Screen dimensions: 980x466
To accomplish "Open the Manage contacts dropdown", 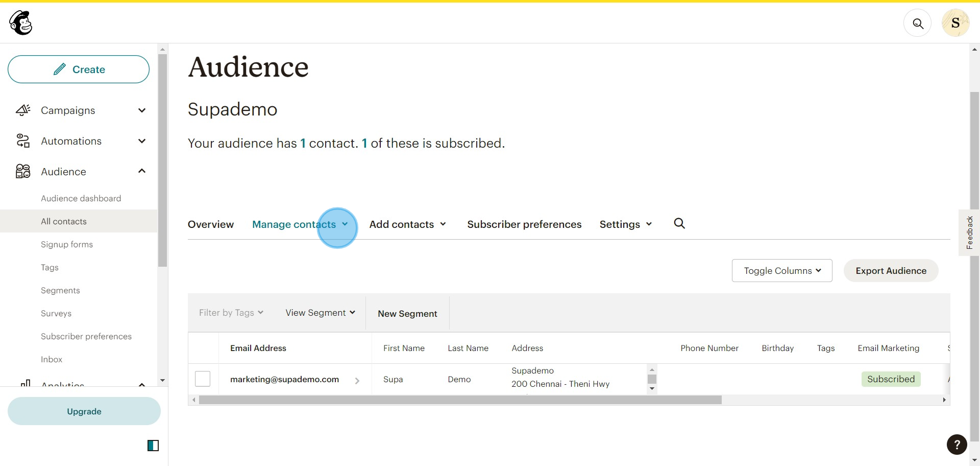I will pyautogui.click(x=300, y=224).
